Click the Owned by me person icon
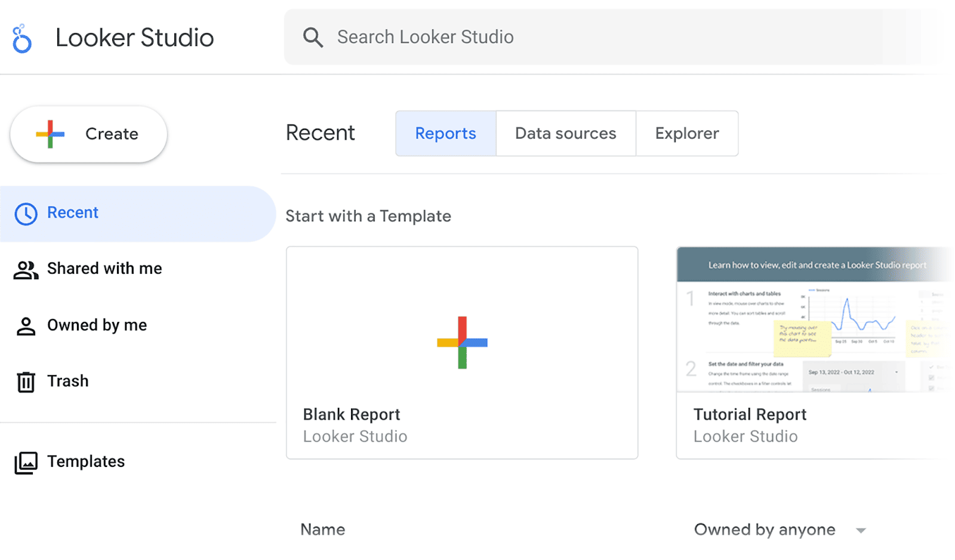This screenshot has height=560, width=955. [x=26, y=326]
